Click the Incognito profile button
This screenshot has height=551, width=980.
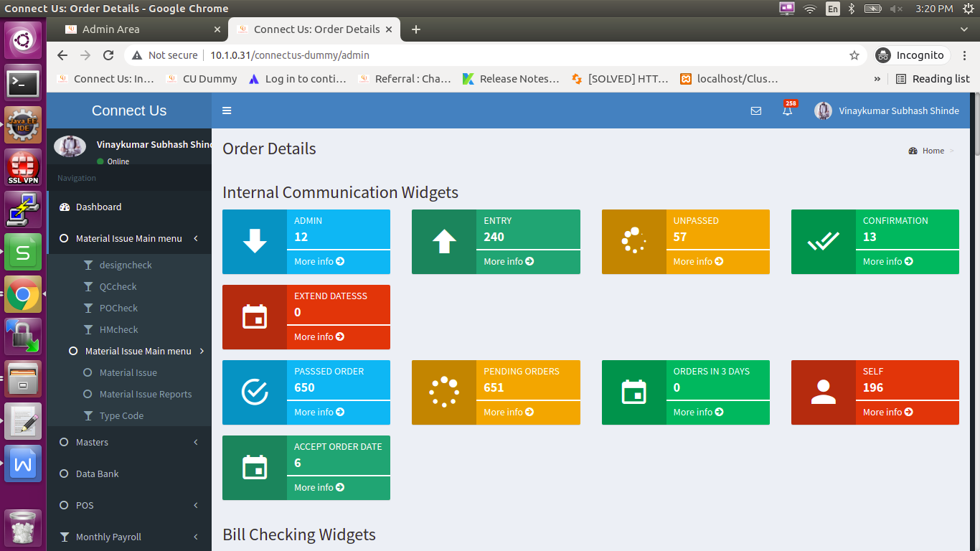912,55
